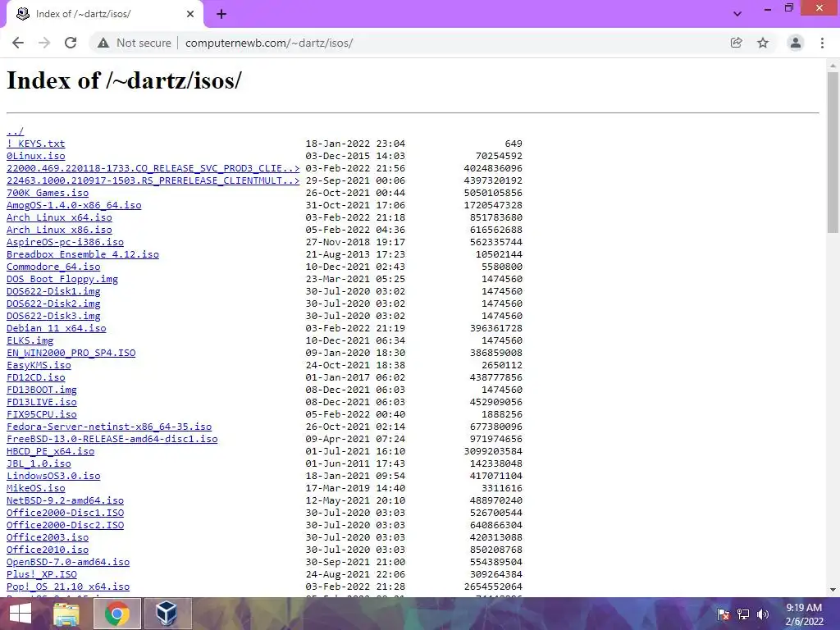
Task: Open the 22000.469 CO_RELEASE link
Action: [153, 168]
